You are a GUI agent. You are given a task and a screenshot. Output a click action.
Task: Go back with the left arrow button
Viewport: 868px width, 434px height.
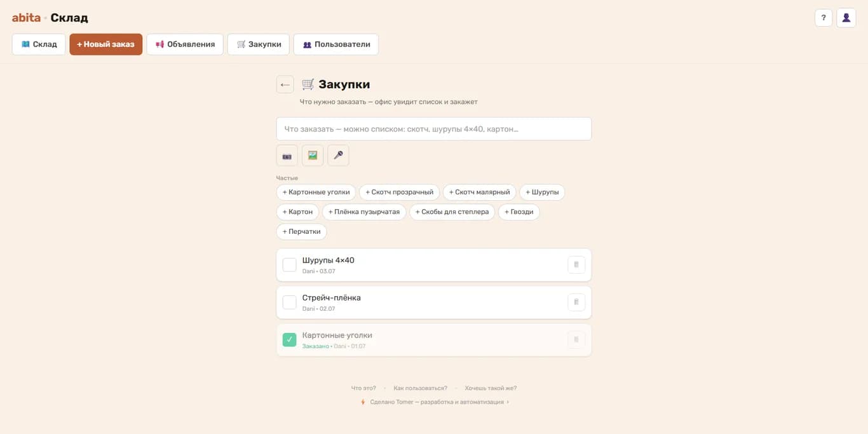(285, 85)
